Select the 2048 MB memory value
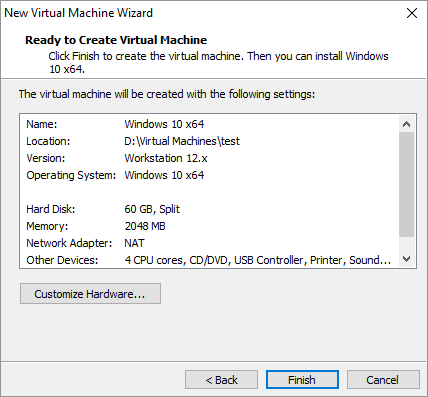The height and width of the screenshot is (397, 428). 145,226
